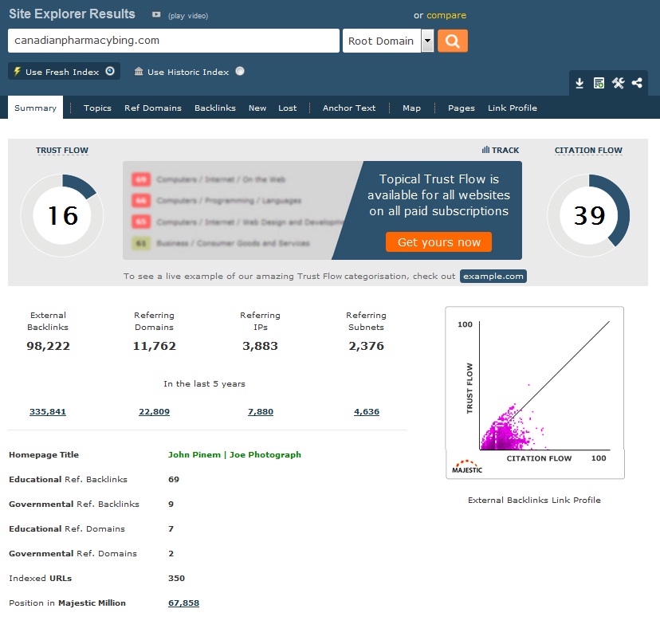Click the TRACK bar chart icon

click(485, 150)
